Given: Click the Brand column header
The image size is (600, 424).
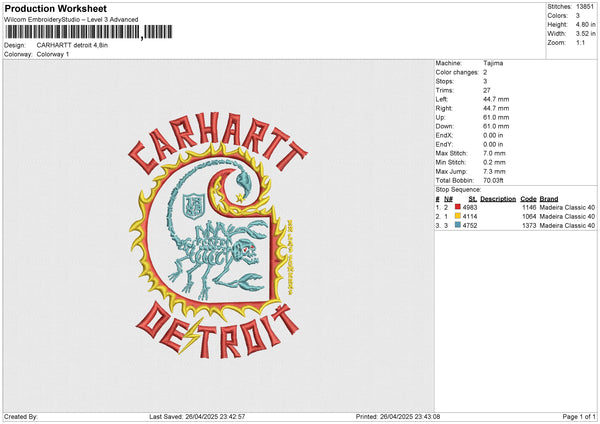Looking at the screenshot, I should point(549,198).
